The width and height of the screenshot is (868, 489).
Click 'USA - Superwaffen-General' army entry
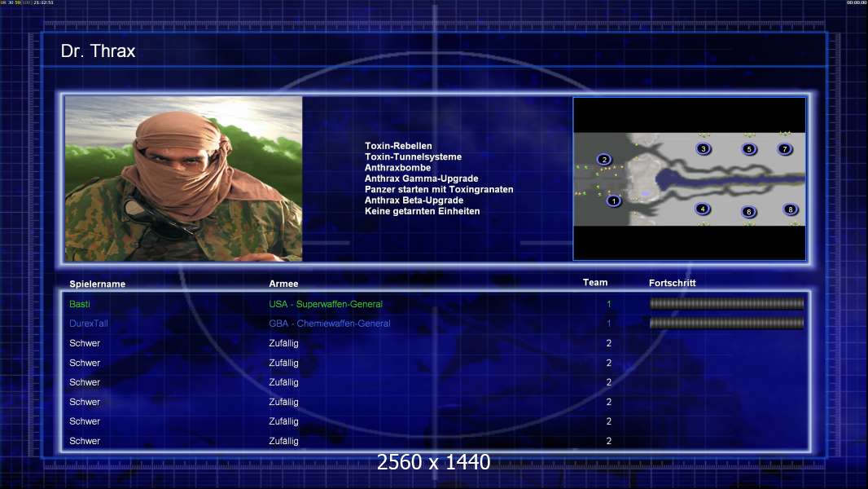click(326, 304)
